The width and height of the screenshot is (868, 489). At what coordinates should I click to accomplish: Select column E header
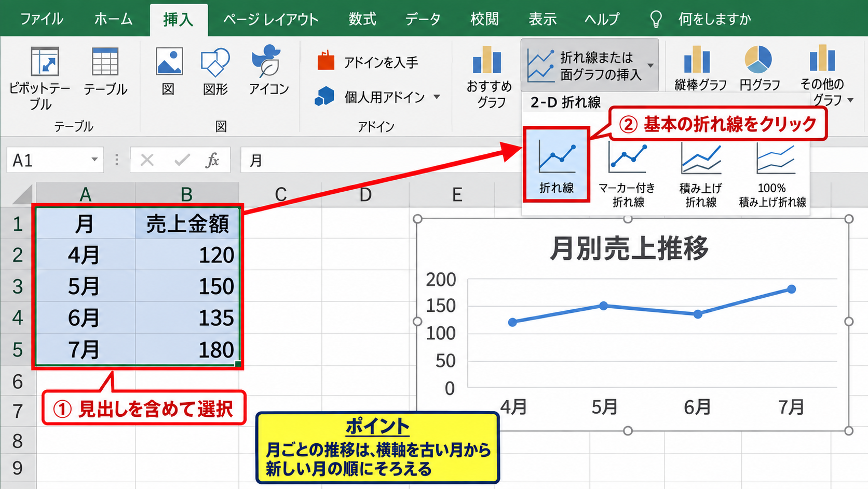pyautogui.click(x=457, y=195)
